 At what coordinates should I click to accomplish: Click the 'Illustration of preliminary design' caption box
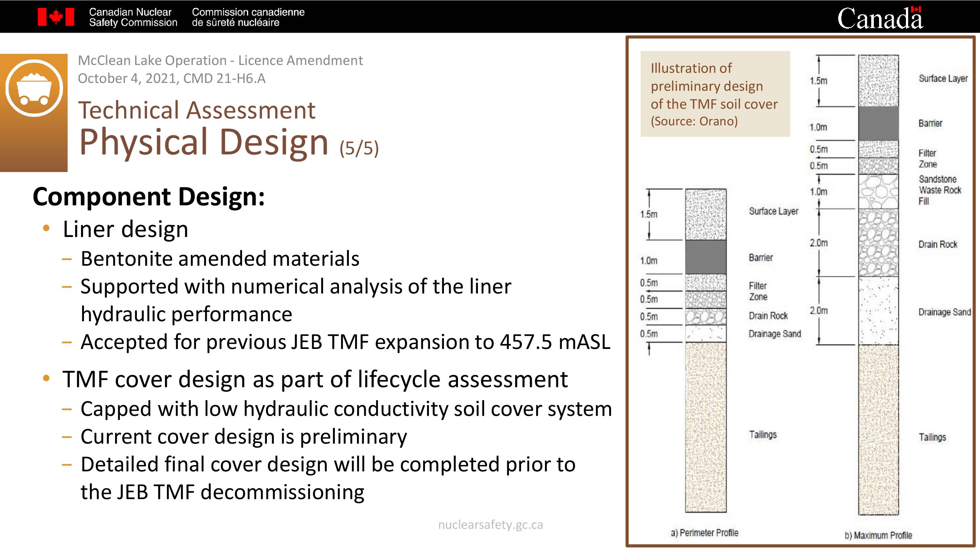(x=715, y=94)
